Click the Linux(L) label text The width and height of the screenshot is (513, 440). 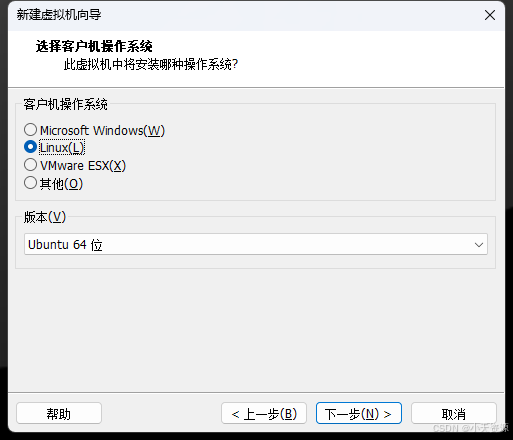(62, 148)
